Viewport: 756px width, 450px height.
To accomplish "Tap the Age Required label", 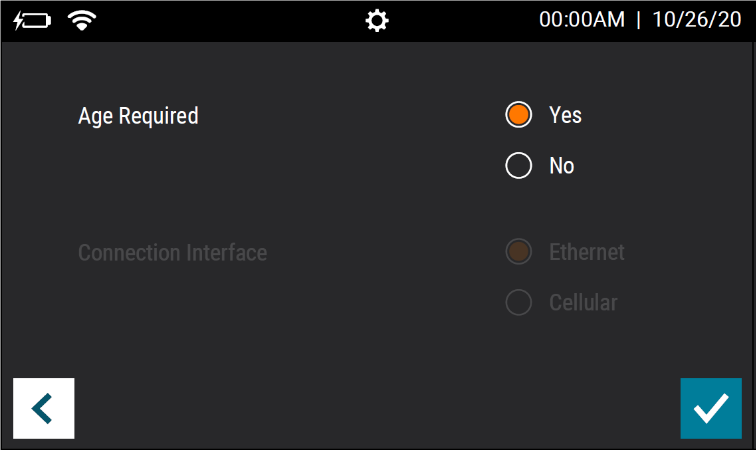I will pos(138,116).
